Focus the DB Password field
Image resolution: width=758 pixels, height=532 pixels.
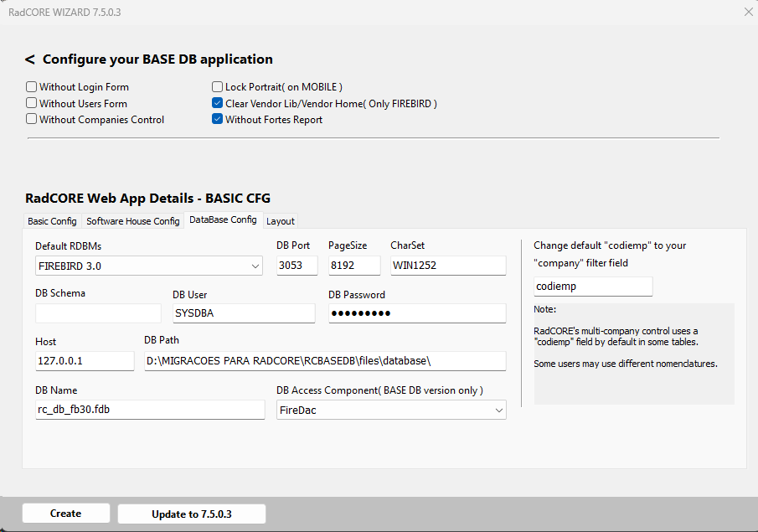tap(417, 313)
